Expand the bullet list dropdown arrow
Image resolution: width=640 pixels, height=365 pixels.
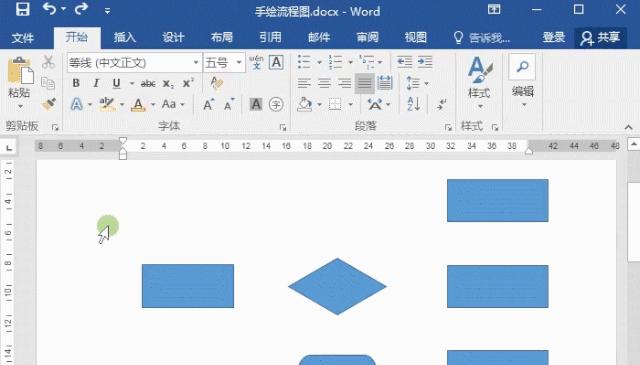pos(319,62)
